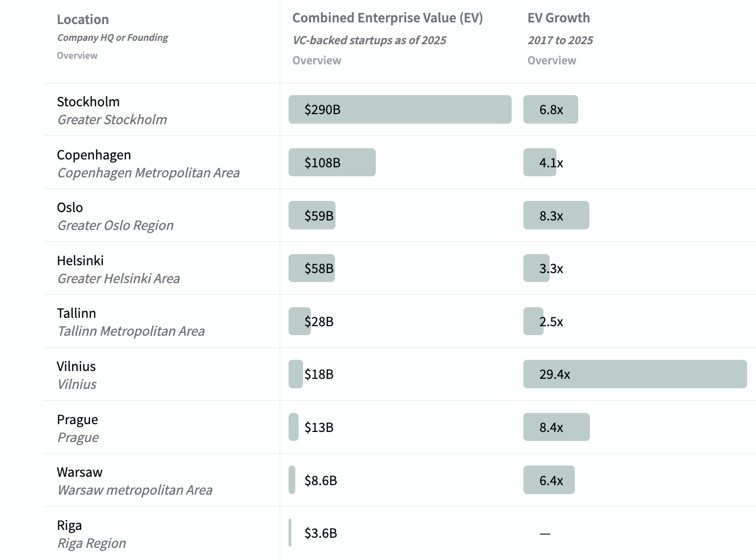Click the Helsinki location name
This screenshot has height=559, width=756.
click(x=81, y=261)
